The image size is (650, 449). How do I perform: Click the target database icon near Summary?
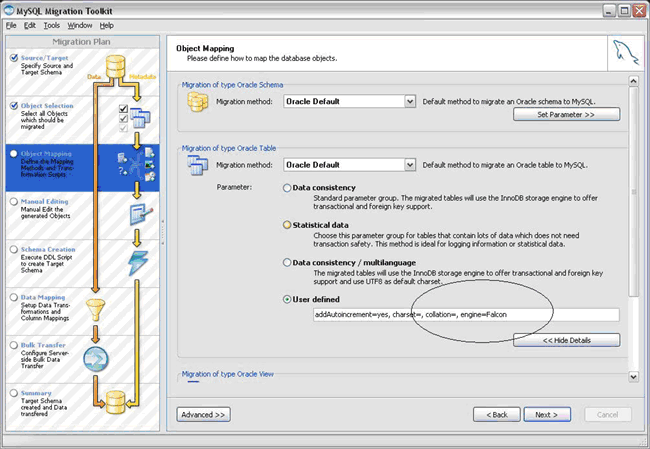tap(115, 402)
